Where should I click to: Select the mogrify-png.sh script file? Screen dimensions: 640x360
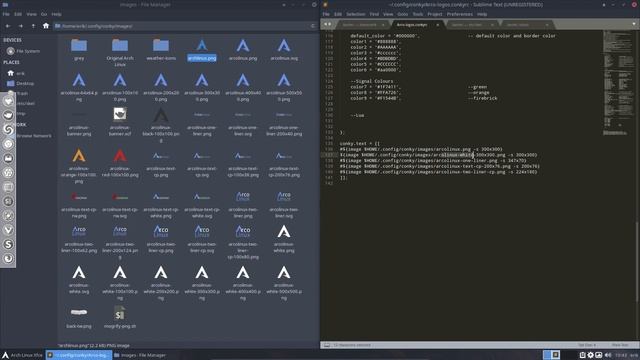pyautogui.click(x=120, y=317)
